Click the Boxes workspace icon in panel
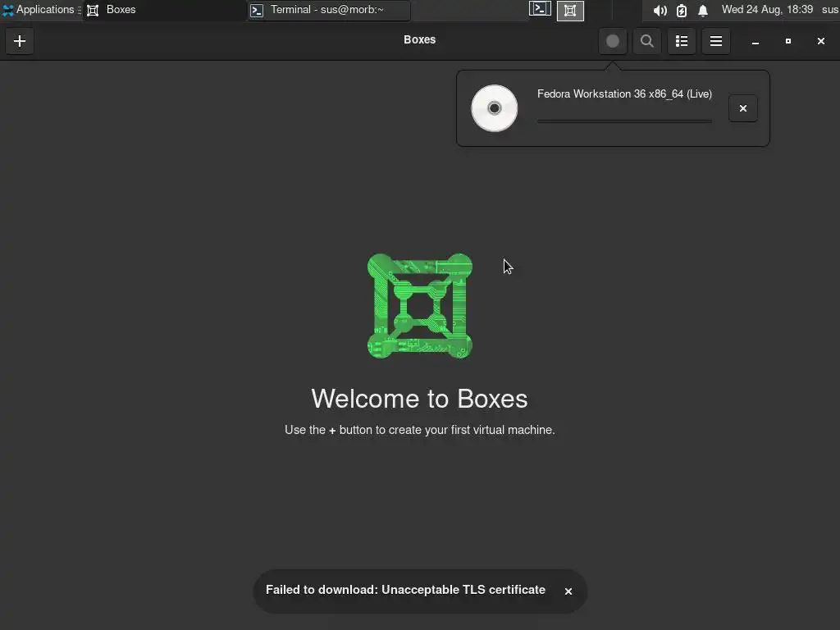The width and height of the screenshot is (840, 630). click(x=570, y=10)
